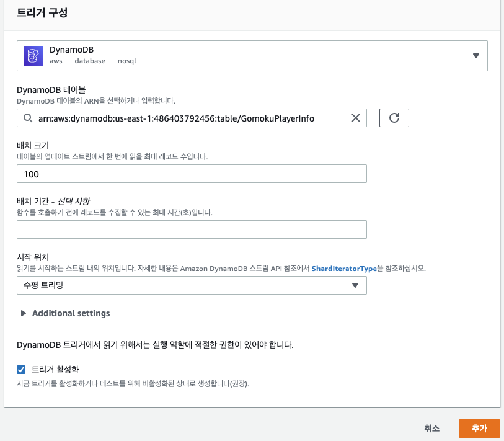Open the DynamoDB trigger source dropdown
Screen dimensions: 504x441
pyautogui.click(x=252, y=56)
